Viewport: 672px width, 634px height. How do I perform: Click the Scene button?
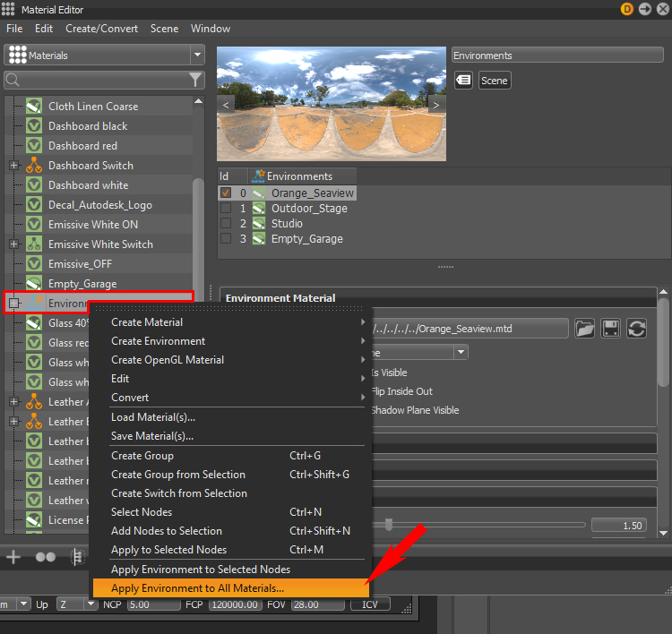tap(494, 81)
